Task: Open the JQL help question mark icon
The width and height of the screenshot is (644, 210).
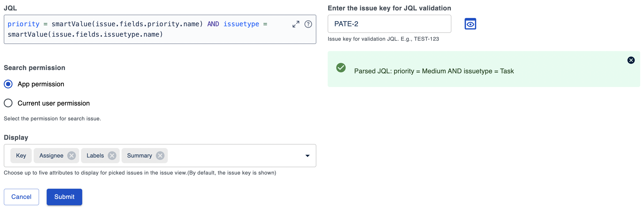Action: point(308,24)
